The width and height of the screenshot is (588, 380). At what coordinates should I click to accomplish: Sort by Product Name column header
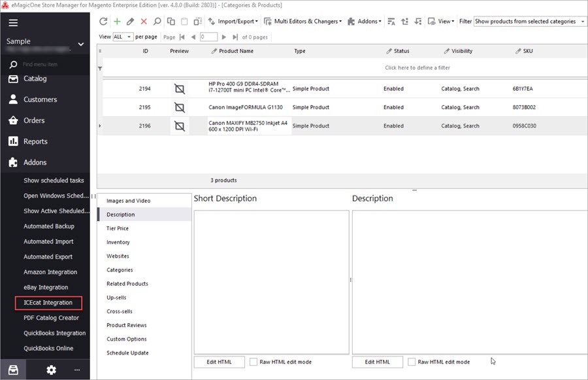pos(236,51)
